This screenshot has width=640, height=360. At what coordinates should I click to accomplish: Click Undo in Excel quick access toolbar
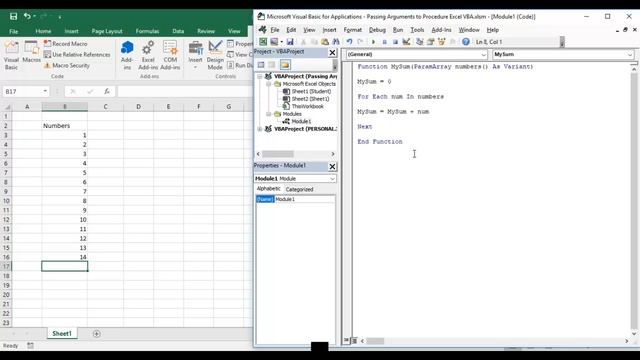27,16
